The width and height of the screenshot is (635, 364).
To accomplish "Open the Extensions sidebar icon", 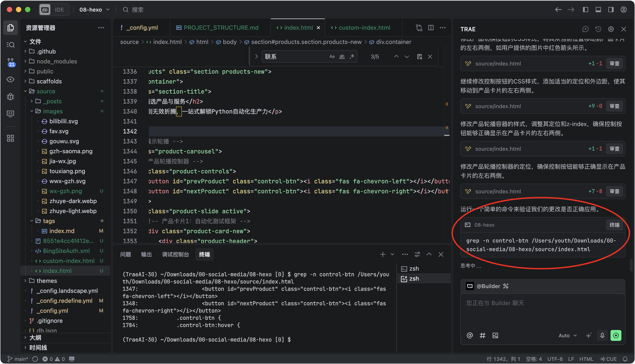I will [10, 138].
